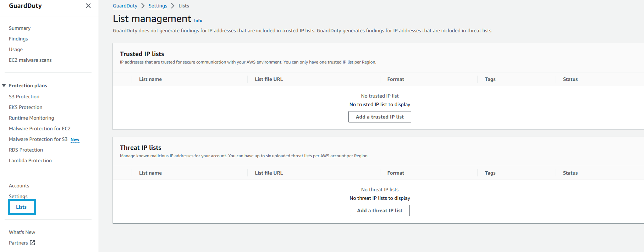Open What's New page
The width and height of the screenshot is (644, 252).
point(22,232)
